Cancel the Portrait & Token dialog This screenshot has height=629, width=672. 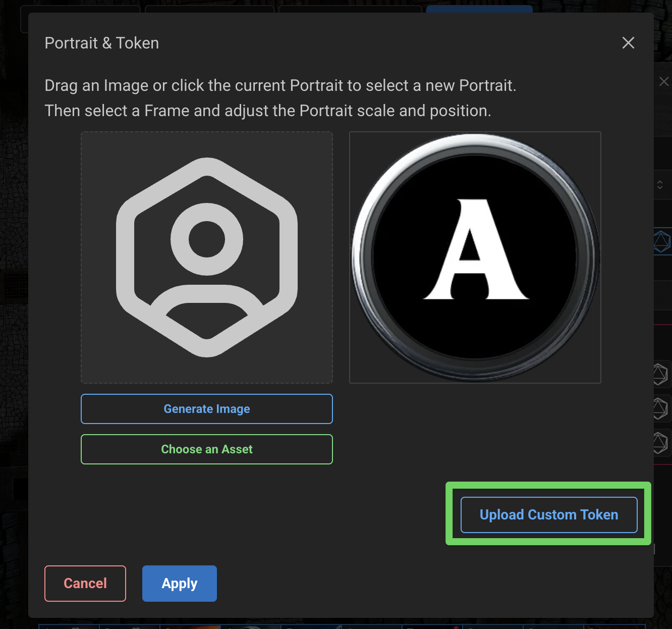(x=85, y=583)
